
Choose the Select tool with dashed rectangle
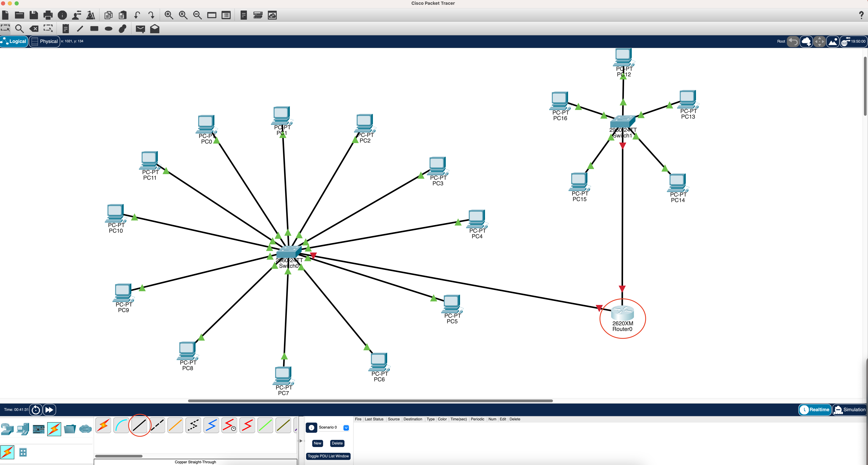point(5,28)
